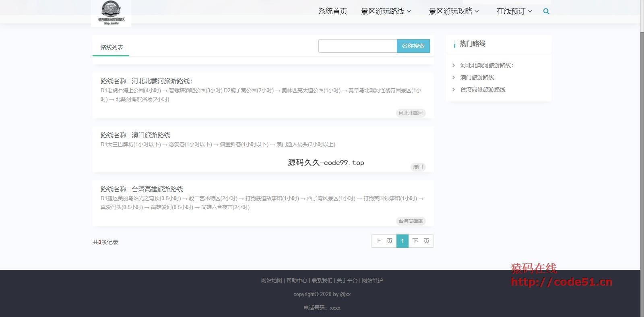
Task: Go to 下一页 in pagination
Action: click(421, 241)
